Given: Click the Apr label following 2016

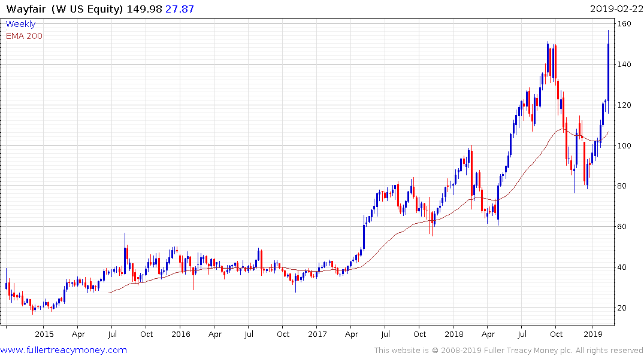Looking at the screenshot, I should coord(215,334).
